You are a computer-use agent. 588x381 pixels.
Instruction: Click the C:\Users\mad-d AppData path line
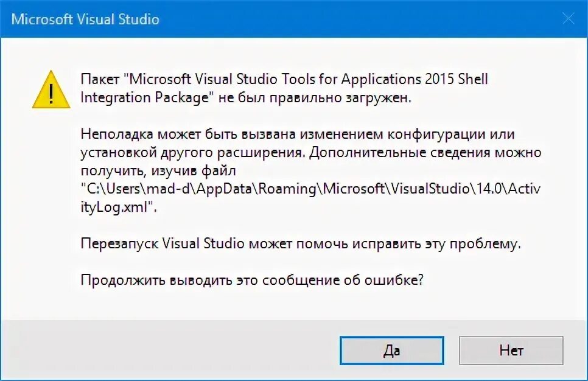[311, 189]
